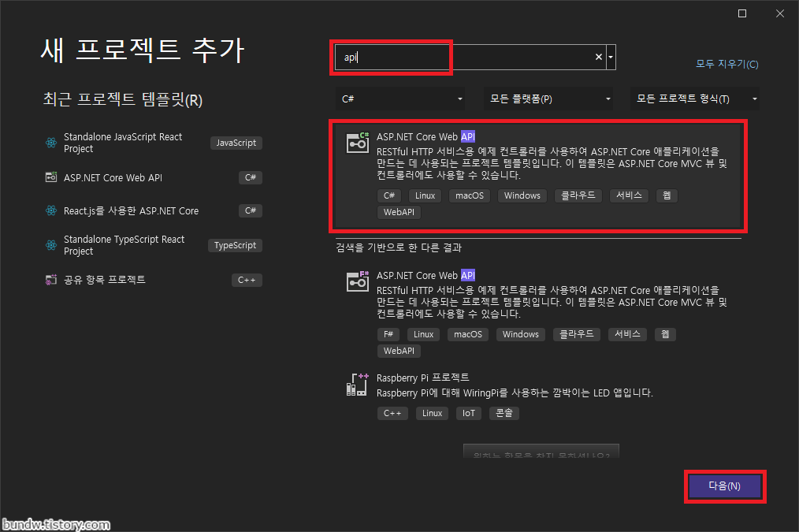This screenshot has height=532, width=799.
Task: Click the 모두 지우기(C) link
Action: point(727,64)
